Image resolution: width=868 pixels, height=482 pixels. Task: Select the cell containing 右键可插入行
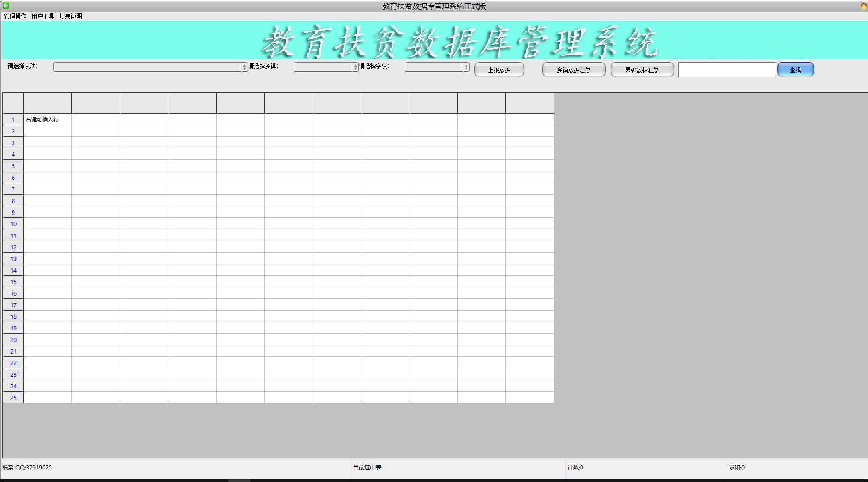coord(48,119)
